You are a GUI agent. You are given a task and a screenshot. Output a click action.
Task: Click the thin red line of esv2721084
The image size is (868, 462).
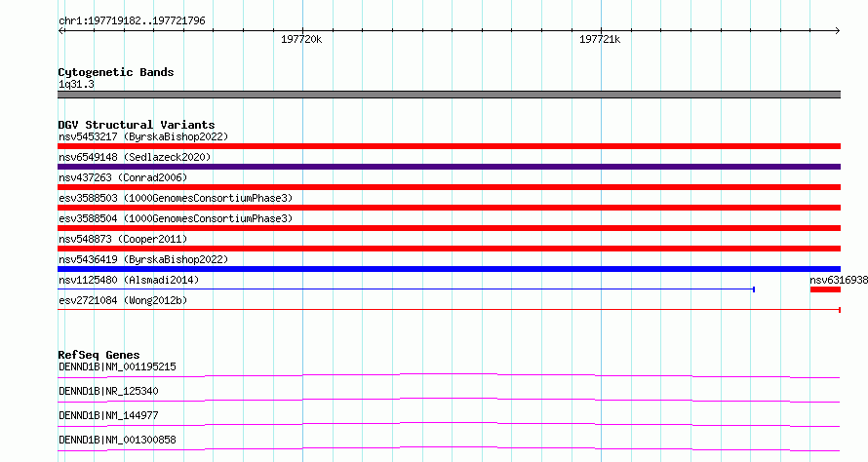click(449, 309)
